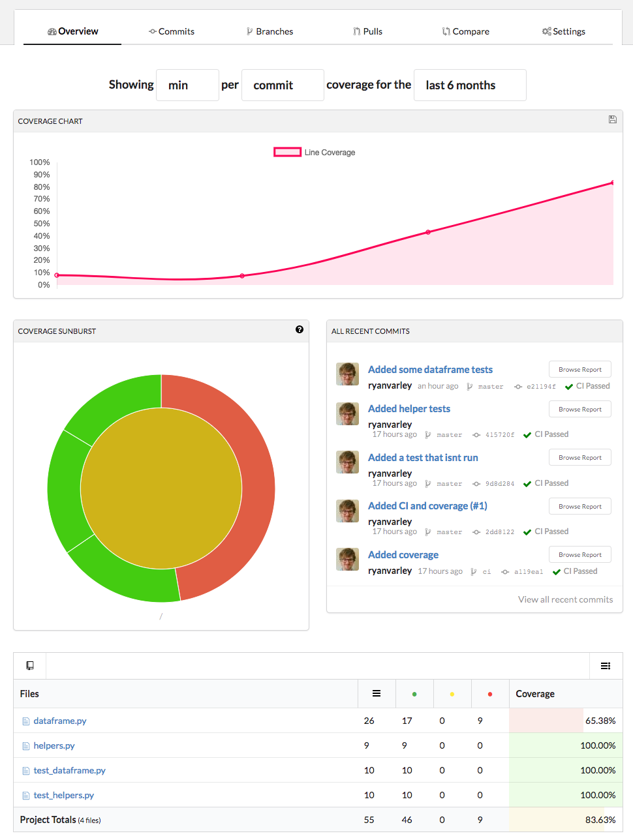
Task: Open the sunburst help question mark
Action: pos(300,330)
